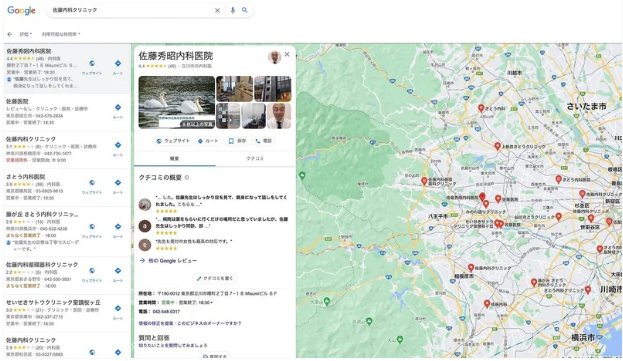
Task: Get route icon for さとう内科医院 result
Action: pyautogui.click(x=118, y=183)
